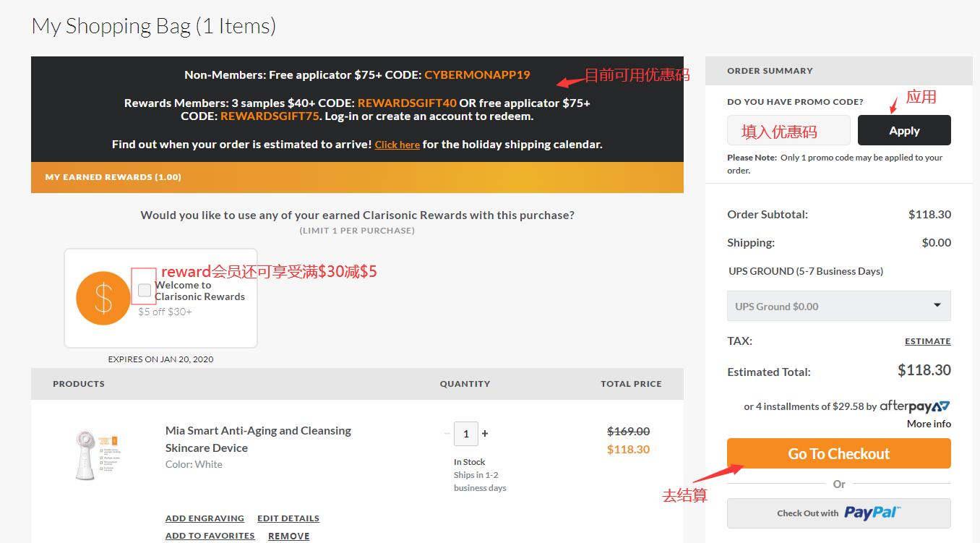Apply the promo code
The width and height of the screenshot is (980, 543).
904,130
